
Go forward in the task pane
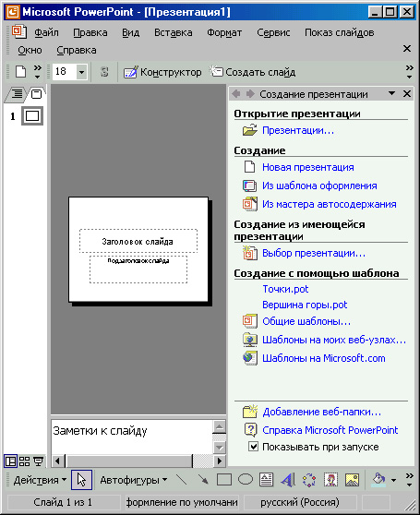(250, 94)
